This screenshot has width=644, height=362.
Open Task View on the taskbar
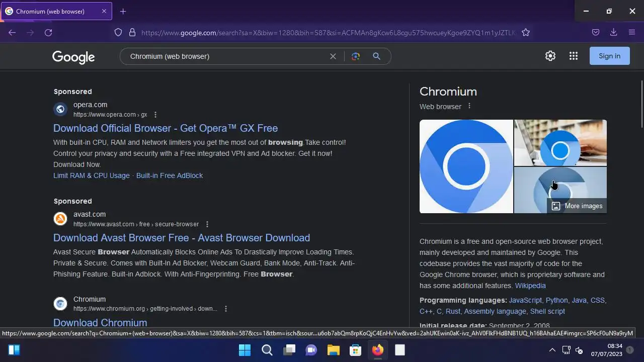pos(289,350)
